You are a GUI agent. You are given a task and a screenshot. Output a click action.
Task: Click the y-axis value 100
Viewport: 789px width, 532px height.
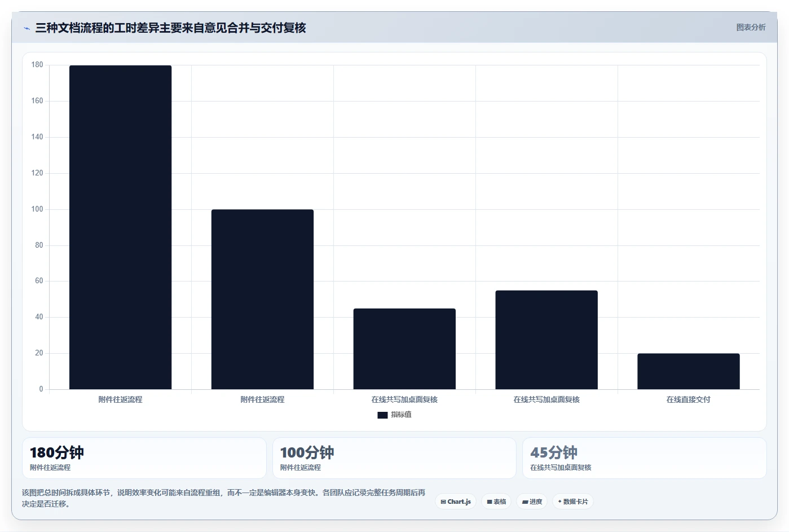click(x=37, y=209)
